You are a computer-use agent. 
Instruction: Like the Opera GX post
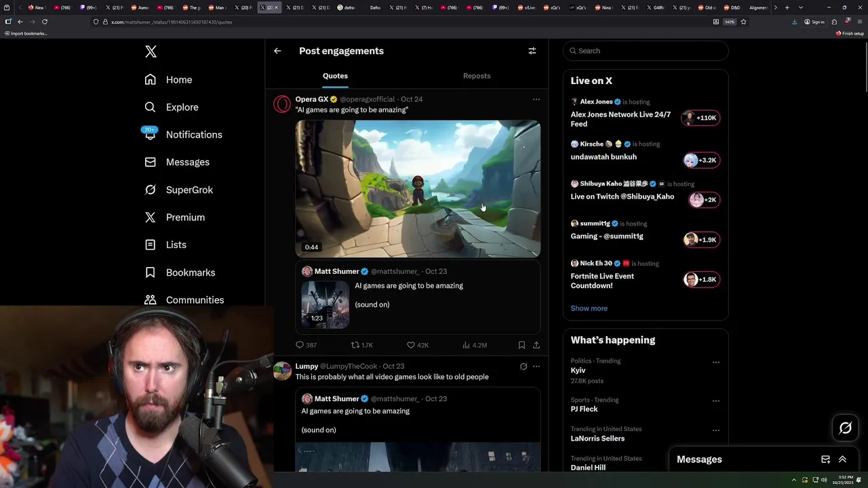point(417,345)
